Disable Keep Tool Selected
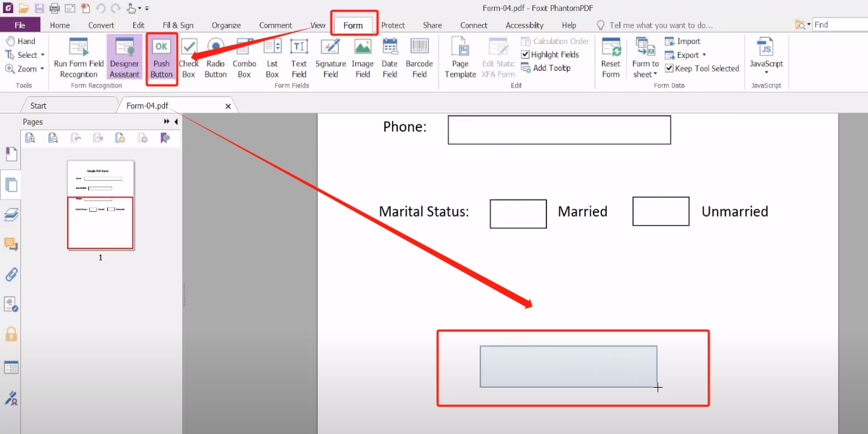868x434 pixels. click(x=668, y=68)
